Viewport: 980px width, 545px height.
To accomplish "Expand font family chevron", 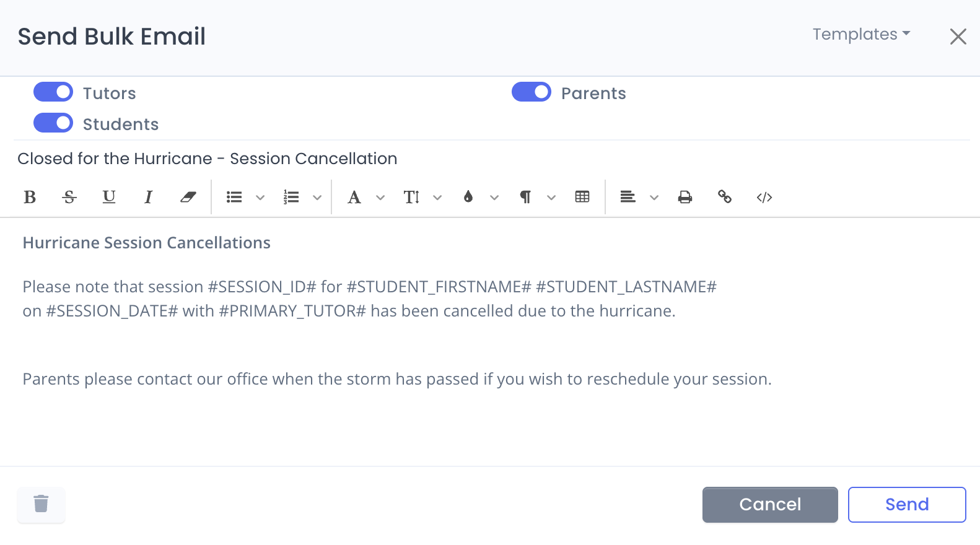I will coord(380,198).
